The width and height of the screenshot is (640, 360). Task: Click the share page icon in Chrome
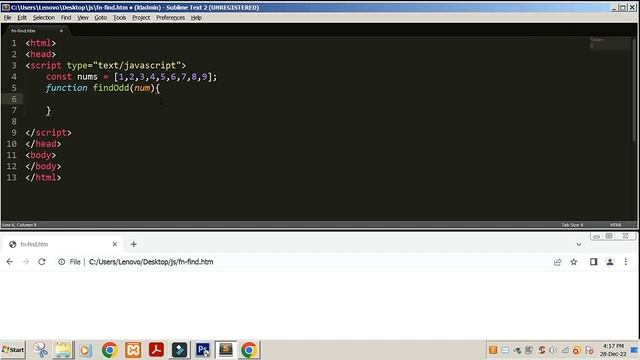tap(558, 262)
